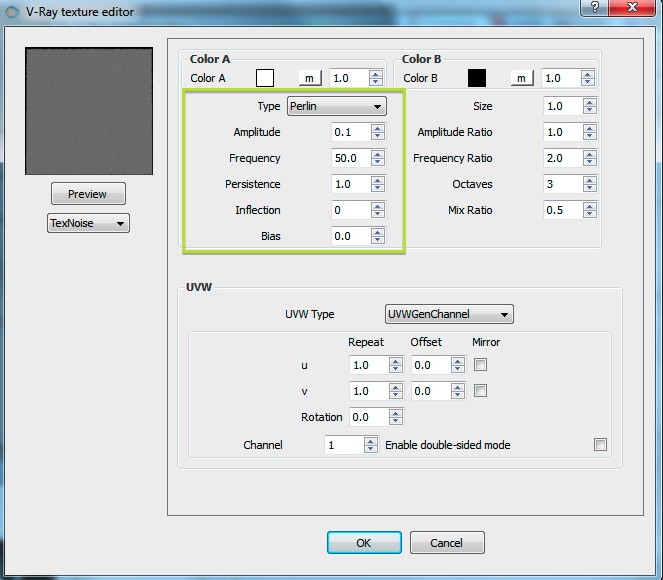This screenshot has width=663, height=580.
Task: Click the help question mark in title bar
Action: (595, 9)
